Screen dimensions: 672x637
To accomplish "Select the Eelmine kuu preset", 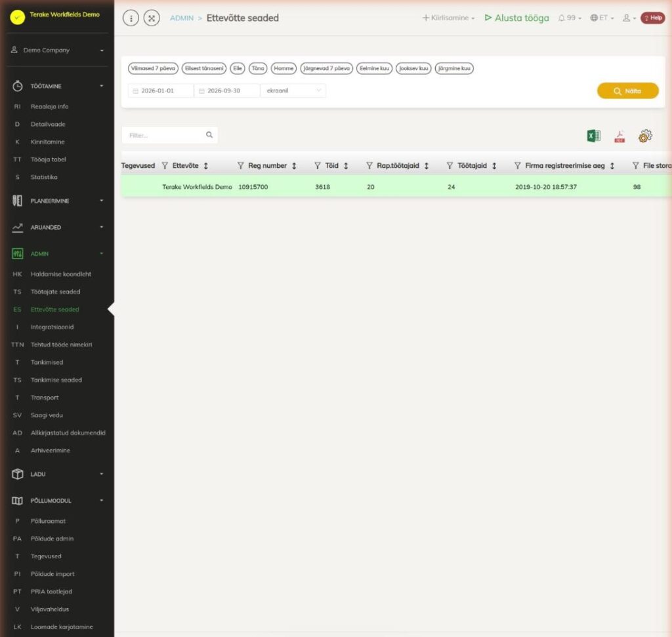I will point(374,68).
